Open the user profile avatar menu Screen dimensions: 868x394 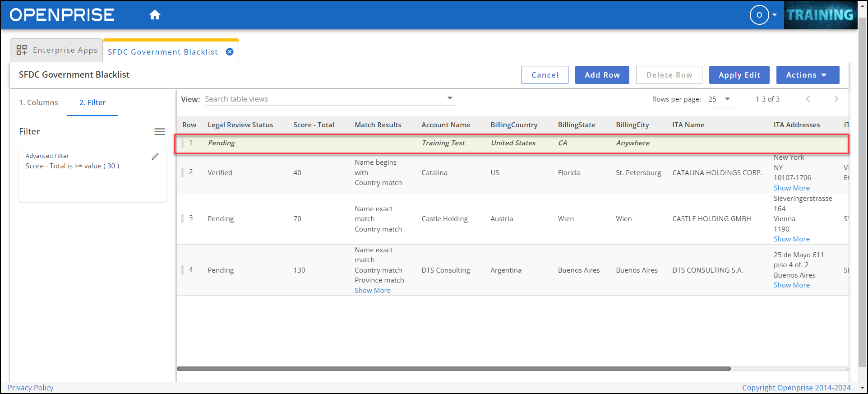coord(759,15)
